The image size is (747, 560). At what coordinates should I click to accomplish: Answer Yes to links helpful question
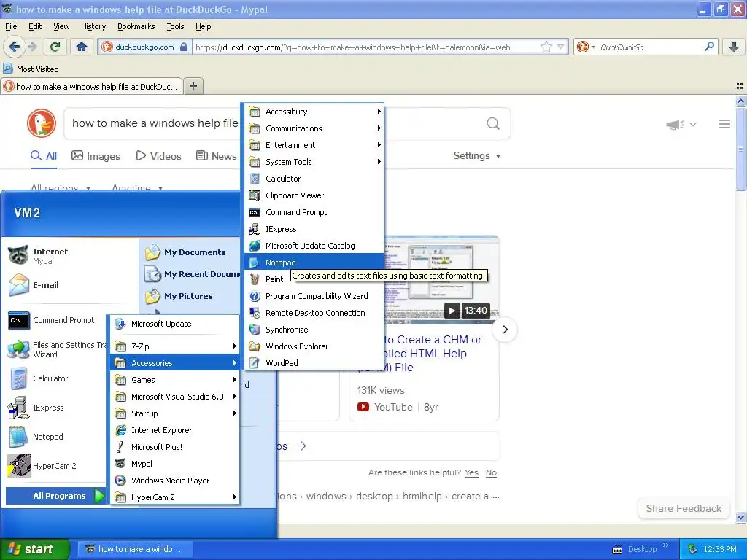(x=471, y=472)
